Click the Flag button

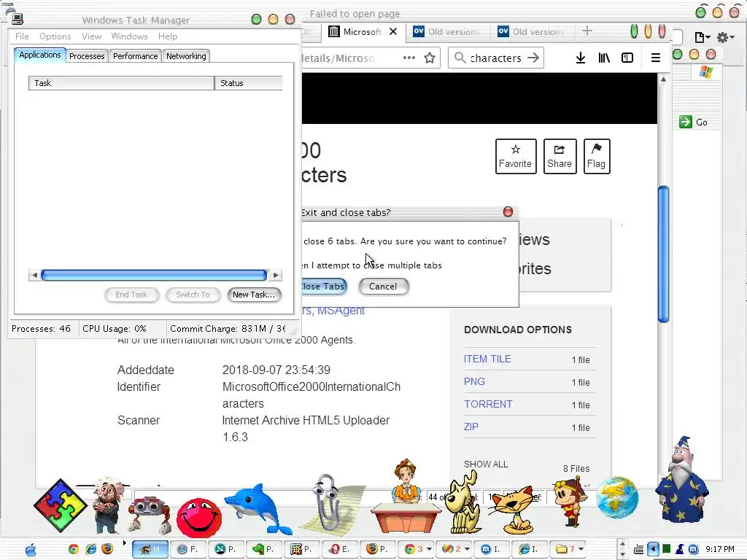[x=597, y=156]
